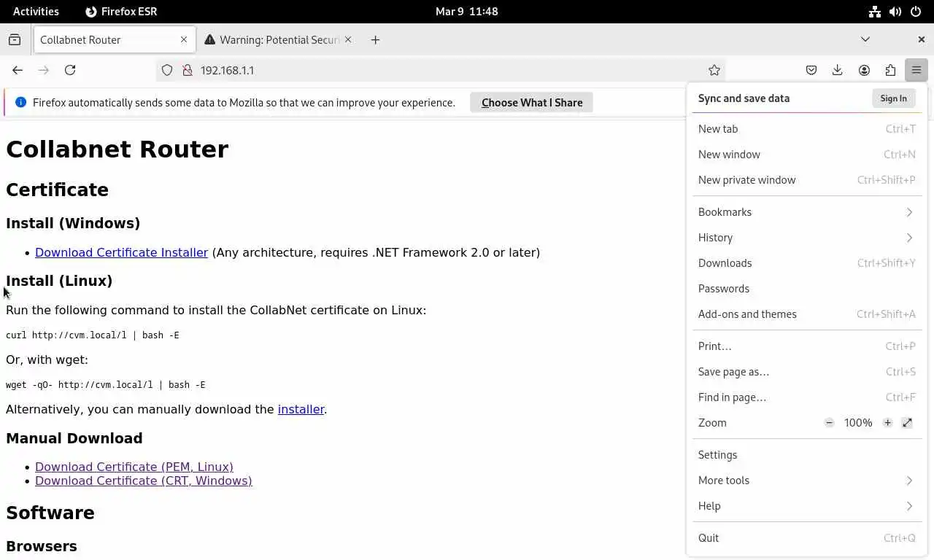The height and width of the screenshot is (560, 934).
Task: Quit Firefox from the menu
Action: pos(807,538)
